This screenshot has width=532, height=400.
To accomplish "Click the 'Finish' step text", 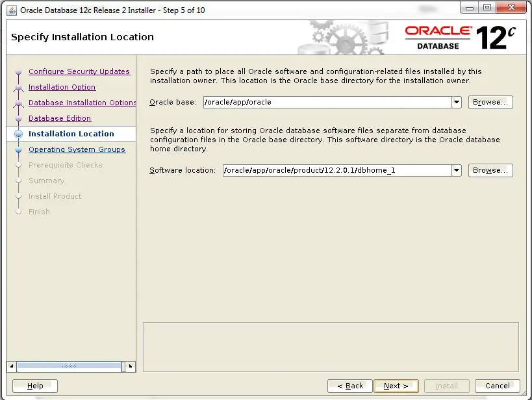I will 39,212.
